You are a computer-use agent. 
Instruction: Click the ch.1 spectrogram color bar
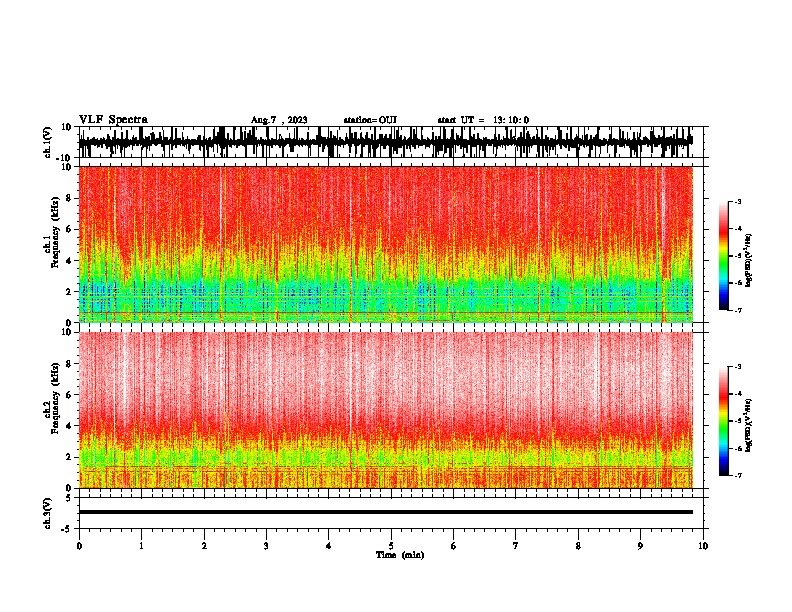coord(724,256)
